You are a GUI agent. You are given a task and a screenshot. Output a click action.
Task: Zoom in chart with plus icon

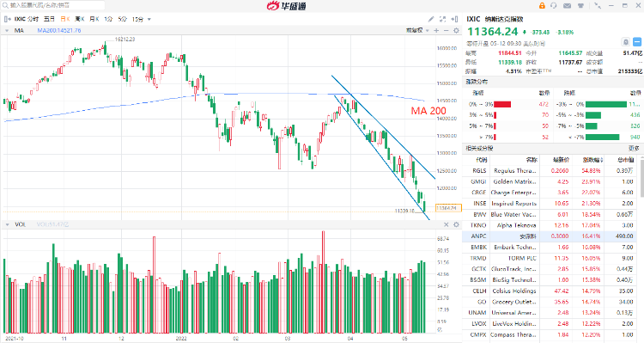coord(436,30)
